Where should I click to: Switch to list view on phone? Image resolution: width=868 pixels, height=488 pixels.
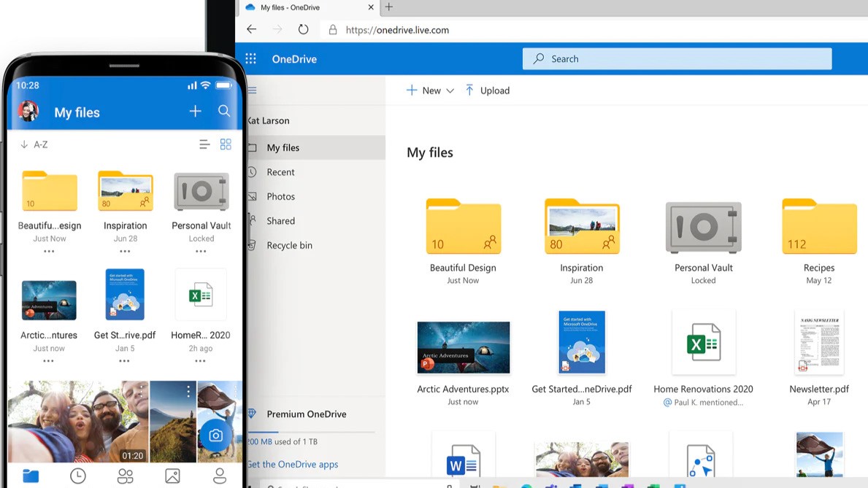click(204, 144)
